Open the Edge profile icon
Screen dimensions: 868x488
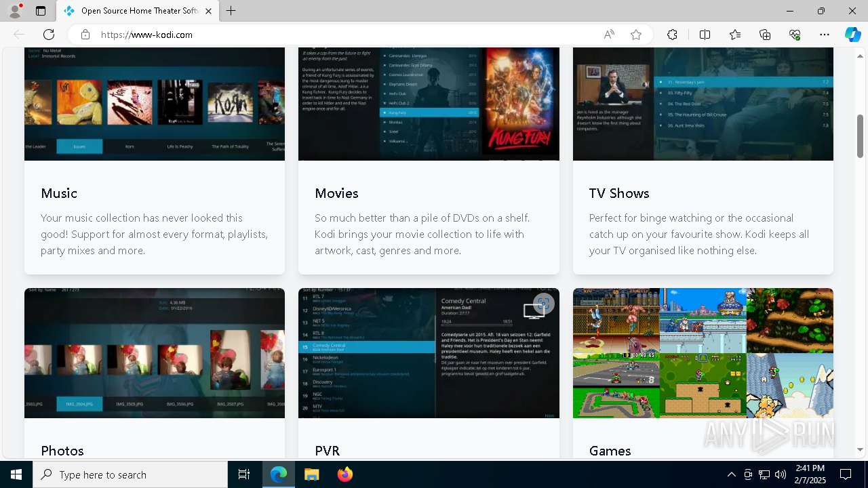15,11
